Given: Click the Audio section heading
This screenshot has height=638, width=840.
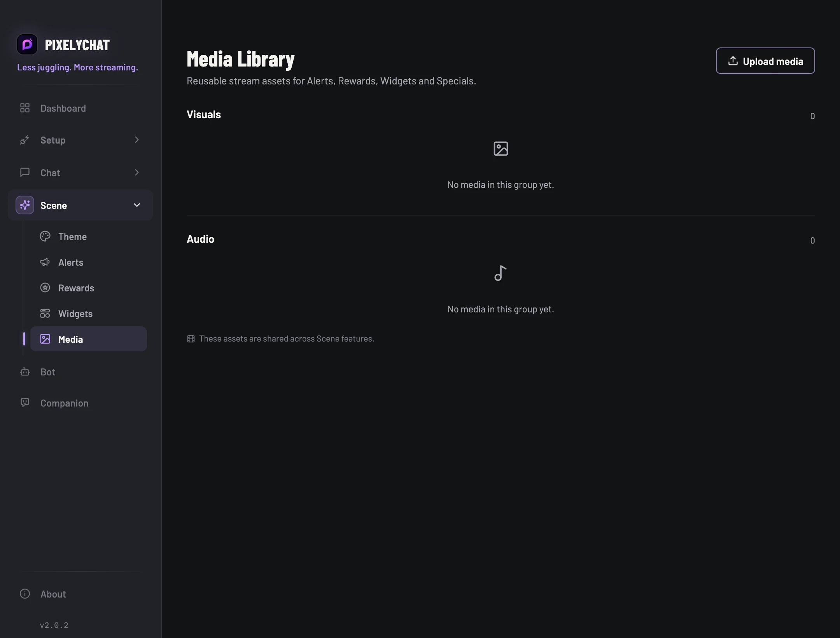Looking at the screenshot, I should (x=201, y=239).
